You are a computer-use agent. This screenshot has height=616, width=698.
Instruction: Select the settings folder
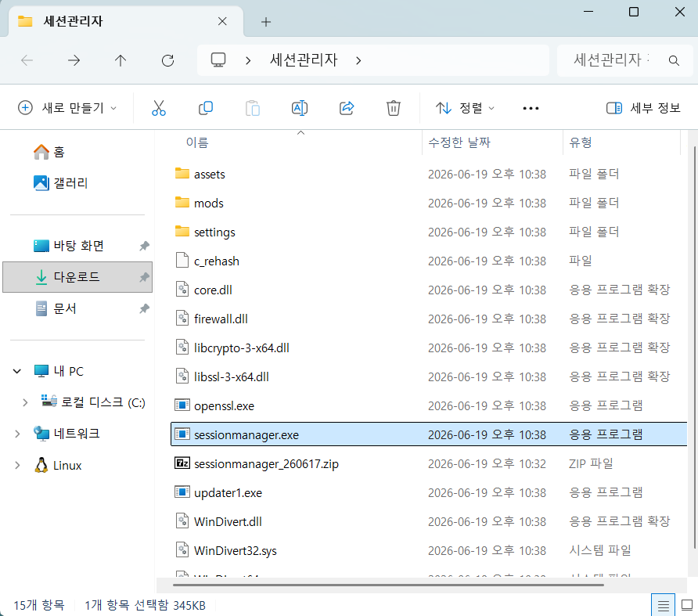tap(214, 232)
